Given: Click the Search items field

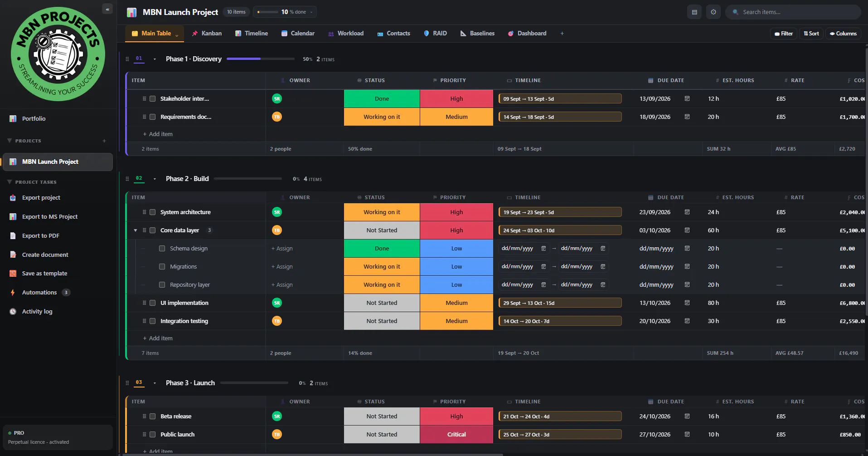Looking at the screenshot, I should [793, 12].
